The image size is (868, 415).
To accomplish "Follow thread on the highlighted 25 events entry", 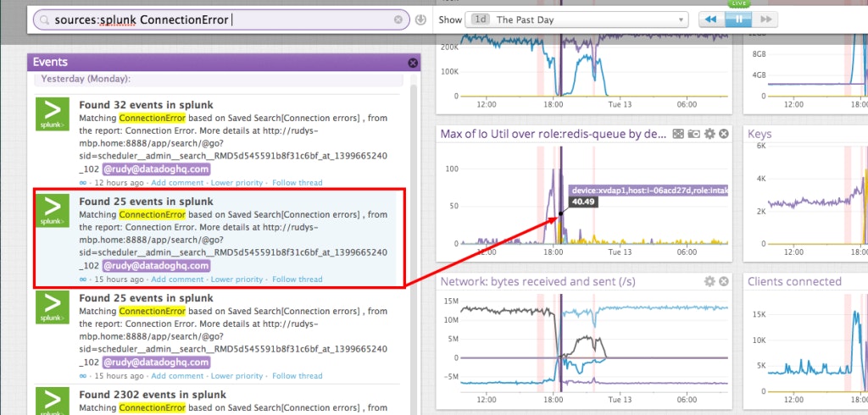I will pyautogui.click(x=297, y=279).
